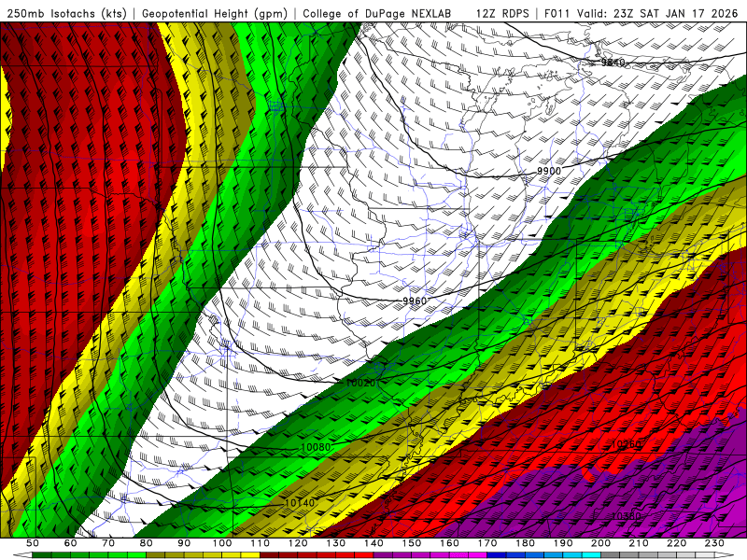The image size is (747, 560).
Task: Click the 190 value on the legend scale
Action: 564,543
